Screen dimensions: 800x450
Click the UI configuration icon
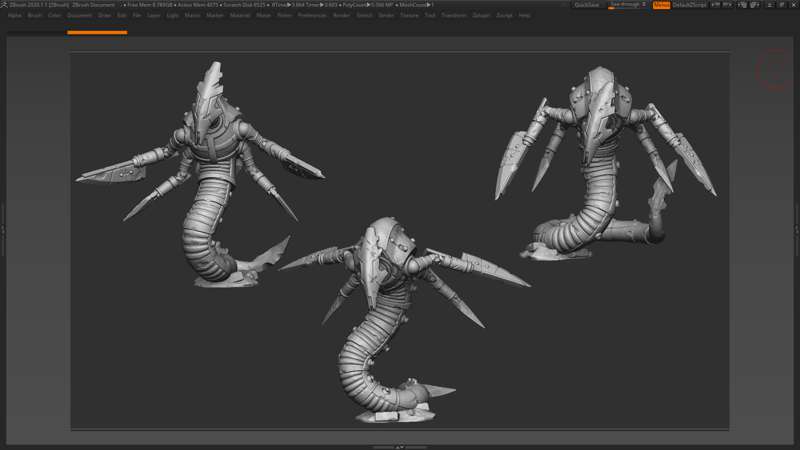[755, 5]
